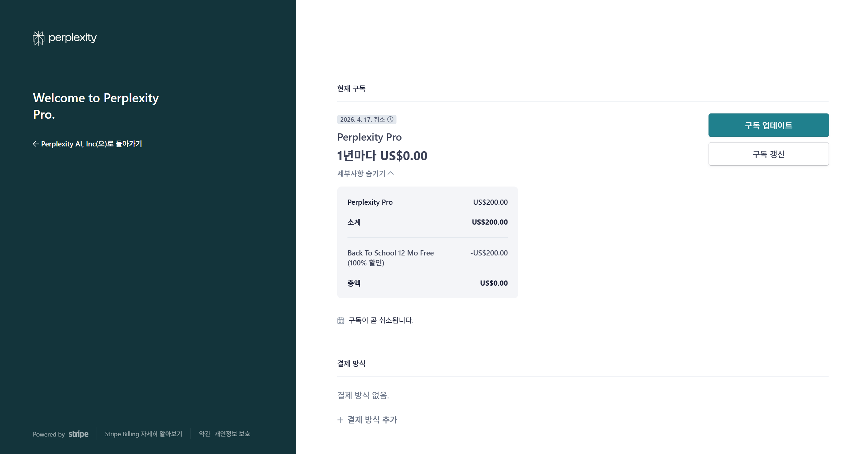Click the perplexity wordmark text

pyautogui.click(x=72, y=37)
